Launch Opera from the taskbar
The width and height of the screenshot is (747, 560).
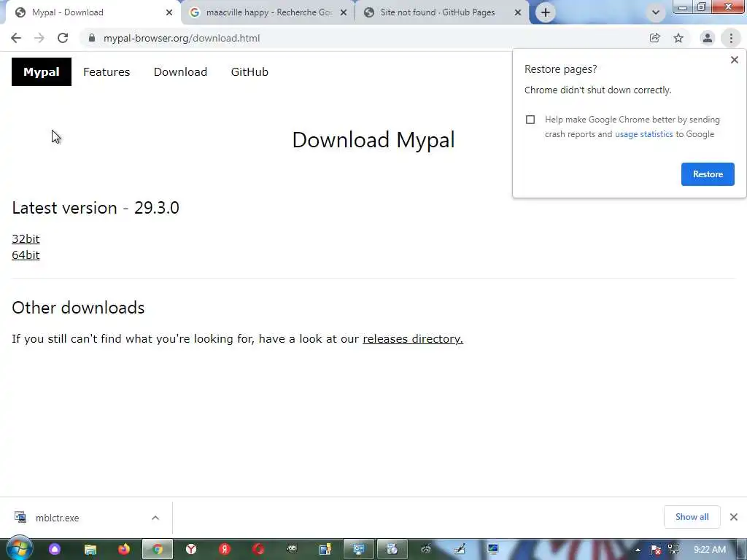[x=258, y=550]
